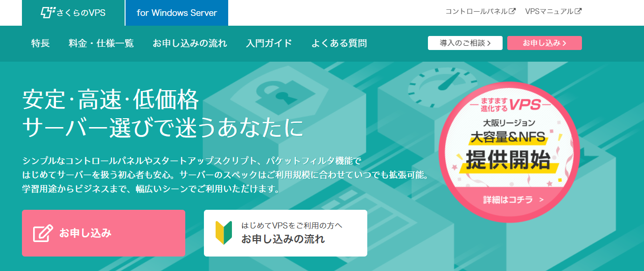Click external-link icon beside VPSマニュアル
Screen dimensions: 644x271
coord(578,11)
